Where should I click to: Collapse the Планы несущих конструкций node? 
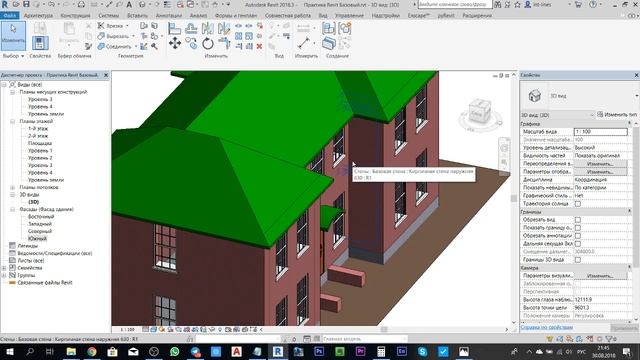(x=12, y=92)
